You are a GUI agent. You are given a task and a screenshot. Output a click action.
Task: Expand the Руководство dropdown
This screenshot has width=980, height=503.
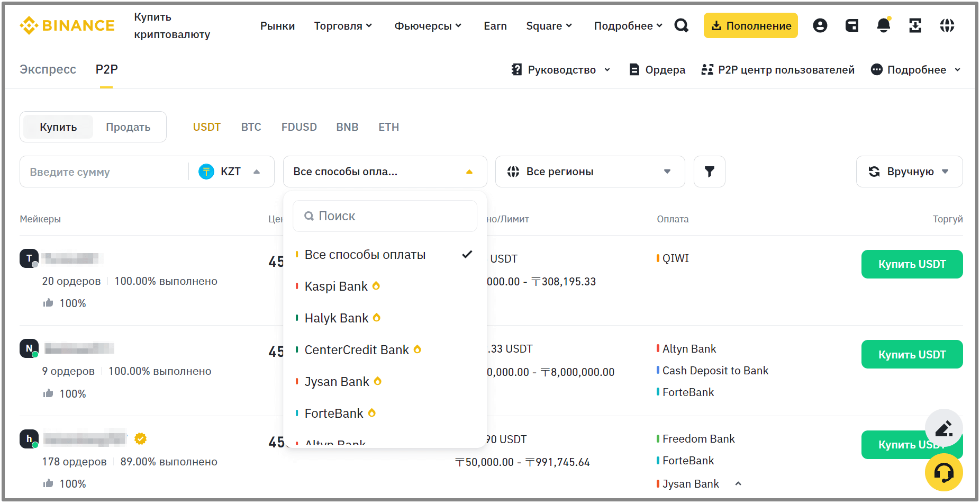561,70
